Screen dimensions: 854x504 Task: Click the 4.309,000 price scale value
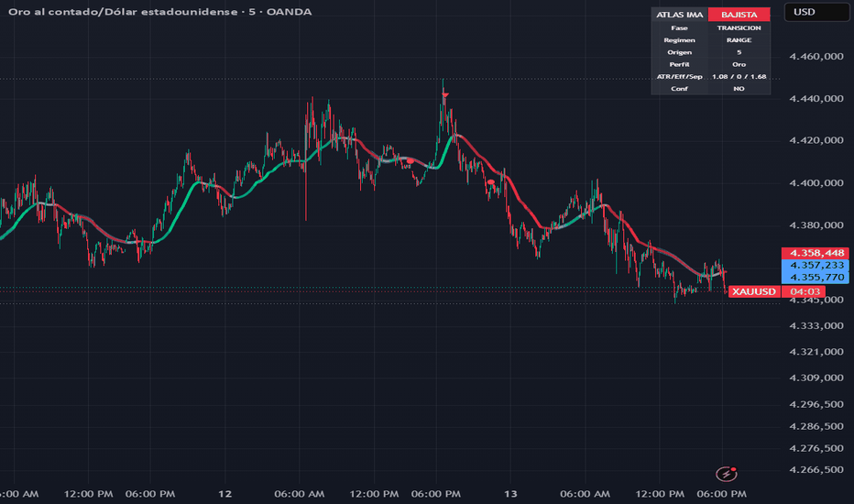pos(816,378)
